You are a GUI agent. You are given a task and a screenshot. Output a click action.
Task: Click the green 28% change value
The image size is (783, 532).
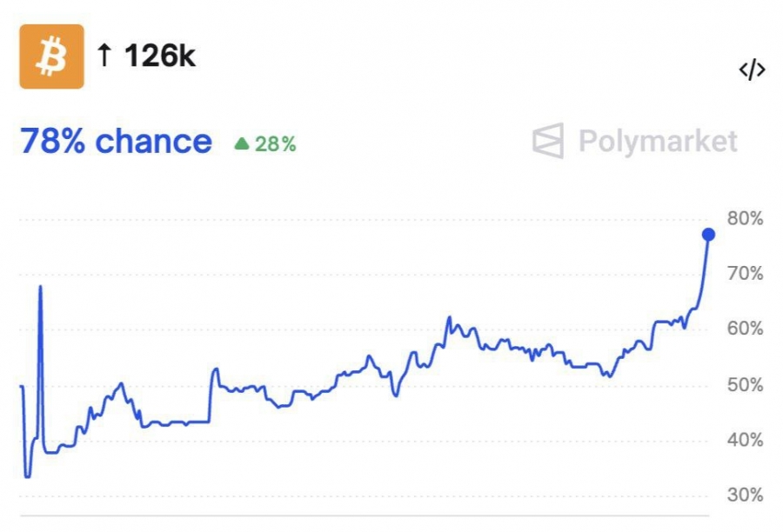275,144
